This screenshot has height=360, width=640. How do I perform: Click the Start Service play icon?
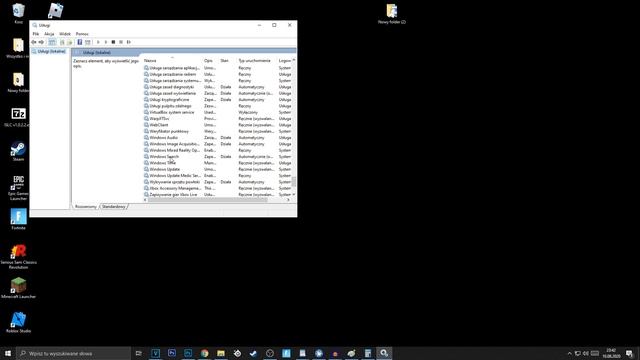98,42
